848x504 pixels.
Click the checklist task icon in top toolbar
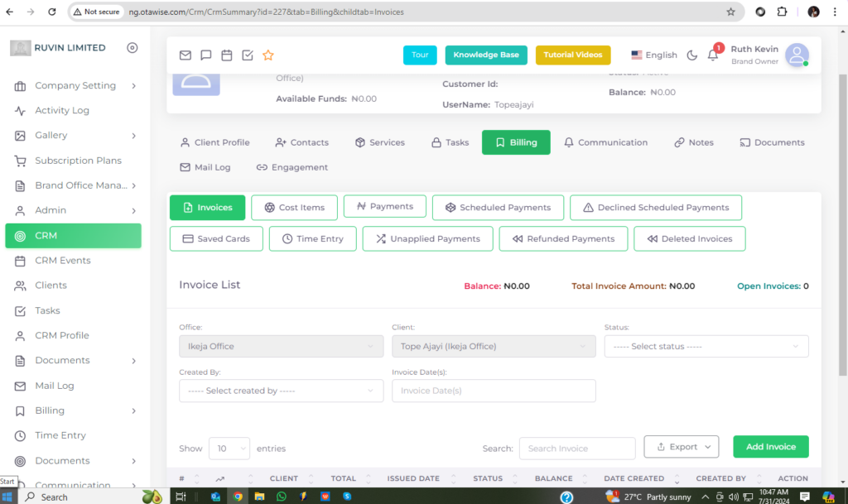pyautogui.click(x=247, y=55)
